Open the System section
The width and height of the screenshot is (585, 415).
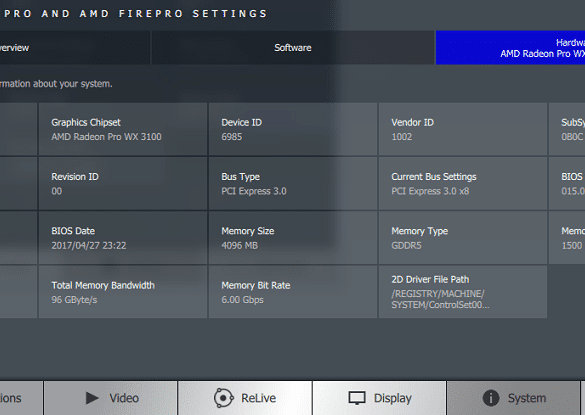513,398
